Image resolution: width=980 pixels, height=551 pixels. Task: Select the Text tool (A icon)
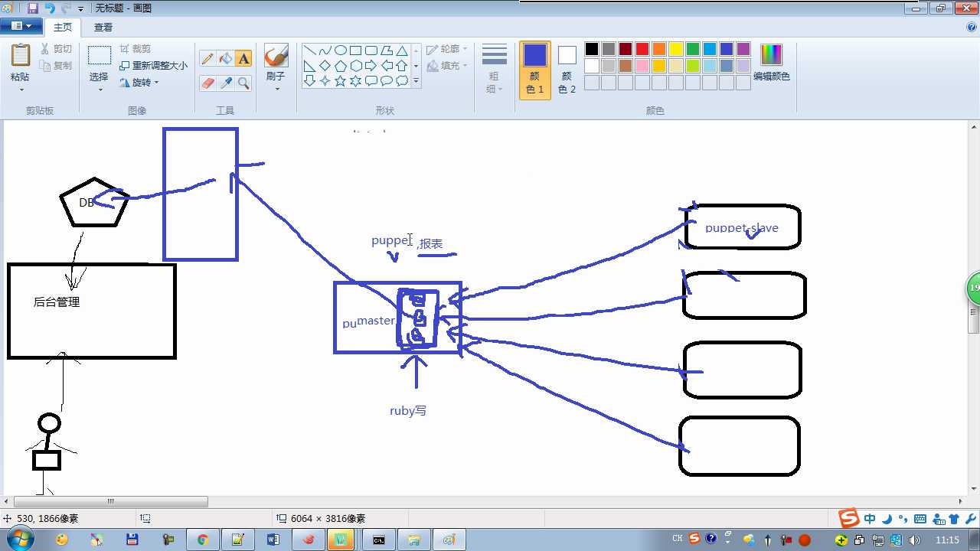243,59
